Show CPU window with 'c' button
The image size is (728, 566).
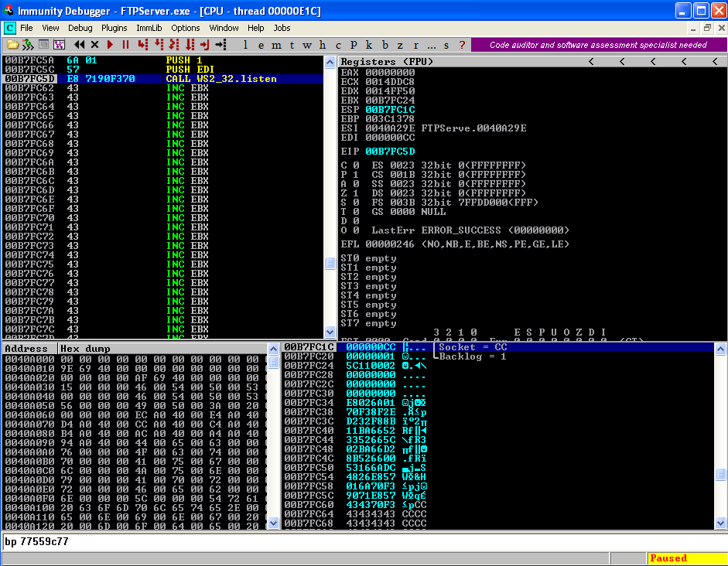click(338, 45)
